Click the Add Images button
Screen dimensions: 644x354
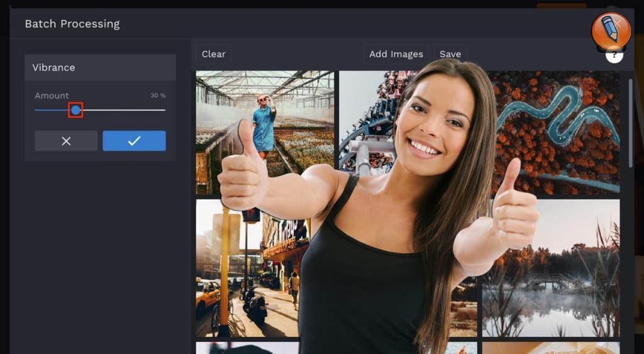pyautogui.click(x=396, y=54)
